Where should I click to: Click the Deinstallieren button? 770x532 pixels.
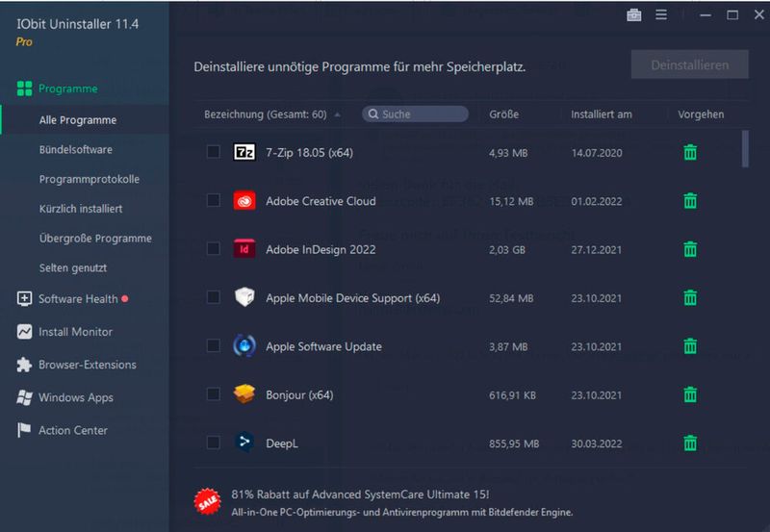click(x=689, y=64)
